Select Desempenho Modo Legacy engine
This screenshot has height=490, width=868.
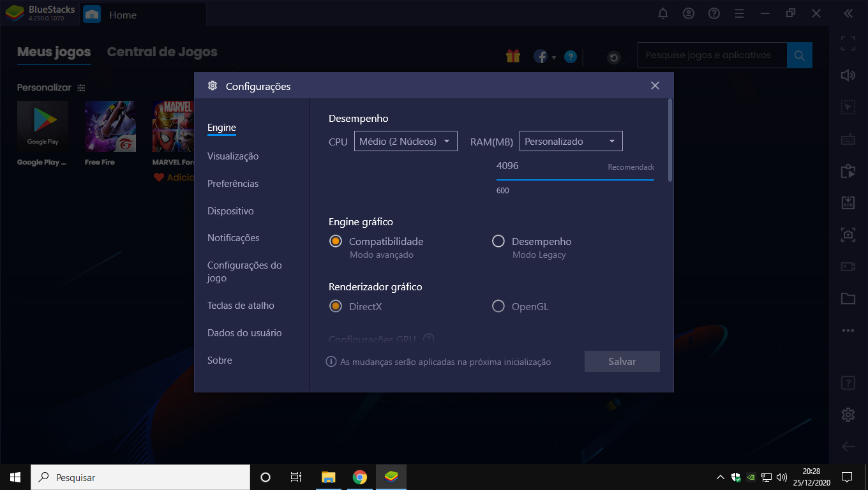pos(498,241)
